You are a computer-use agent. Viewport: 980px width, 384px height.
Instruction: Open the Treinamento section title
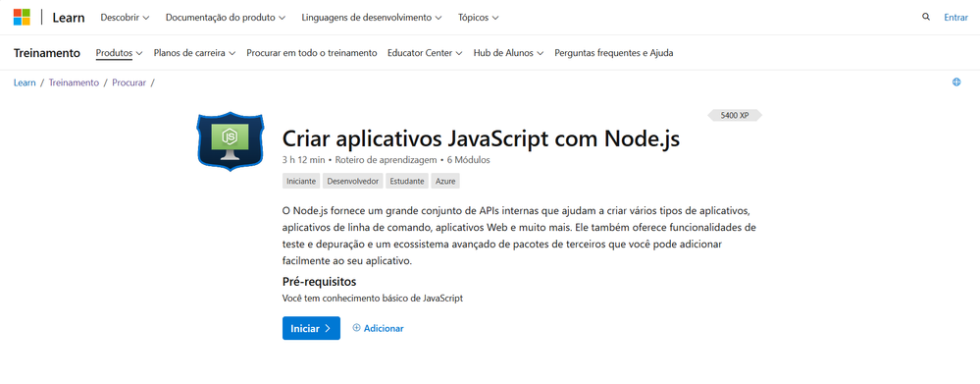pos(47,53)
